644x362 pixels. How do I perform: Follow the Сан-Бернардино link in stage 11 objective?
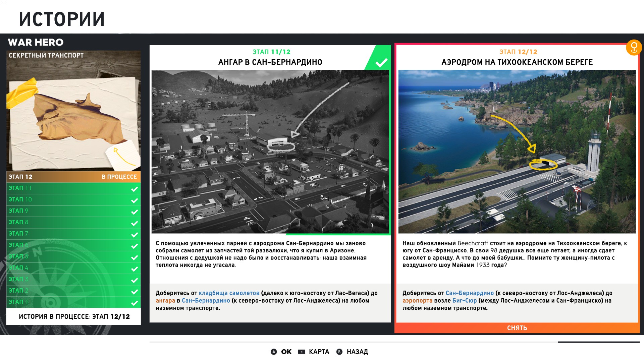point(206,301)
